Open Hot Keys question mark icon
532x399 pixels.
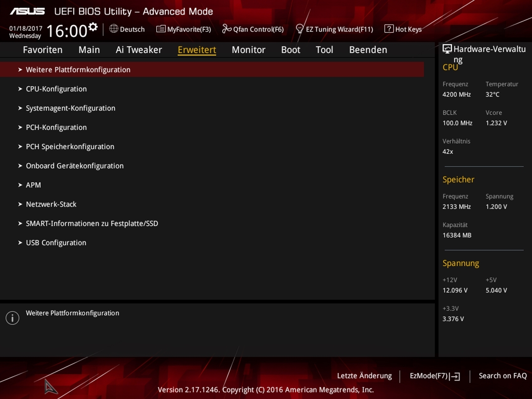pos(389,29)
